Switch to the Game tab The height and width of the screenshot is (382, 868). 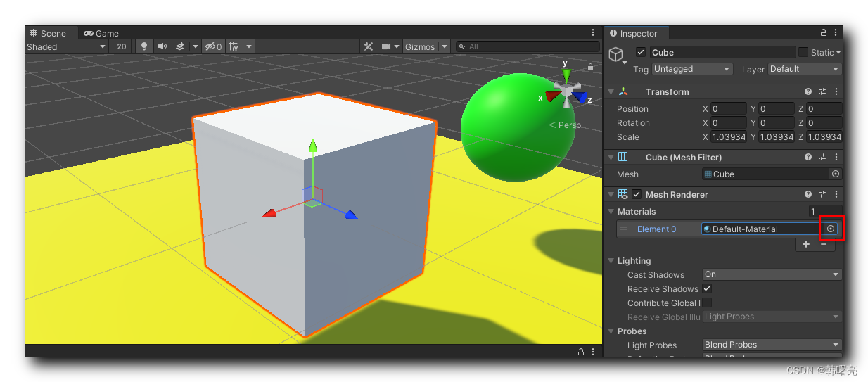101,33
